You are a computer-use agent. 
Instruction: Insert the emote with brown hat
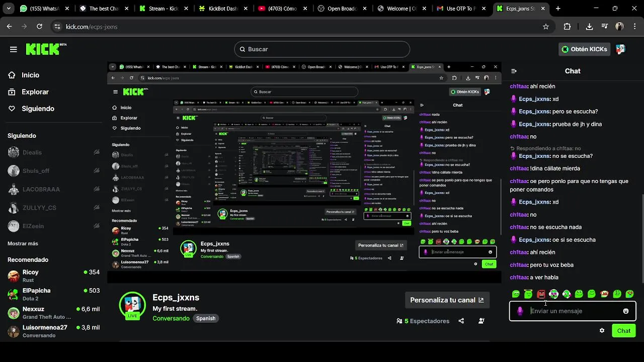click(604, 294)
